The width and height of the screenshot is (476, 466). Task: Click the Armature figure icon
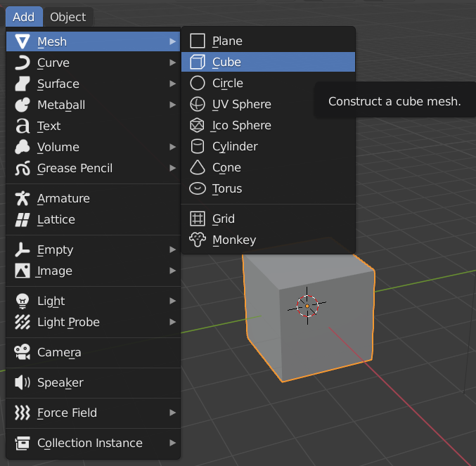(x=22, y=198)
